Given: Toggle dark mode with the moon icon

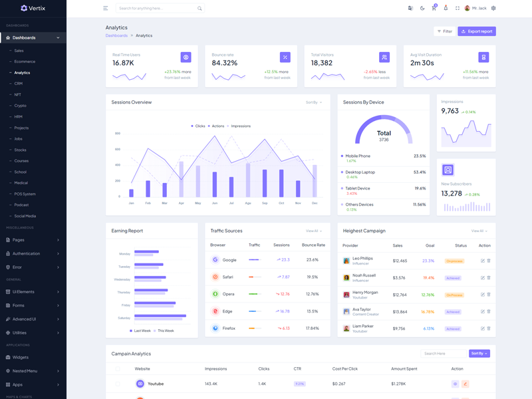Looking at the screenshot, I should 422,9.
